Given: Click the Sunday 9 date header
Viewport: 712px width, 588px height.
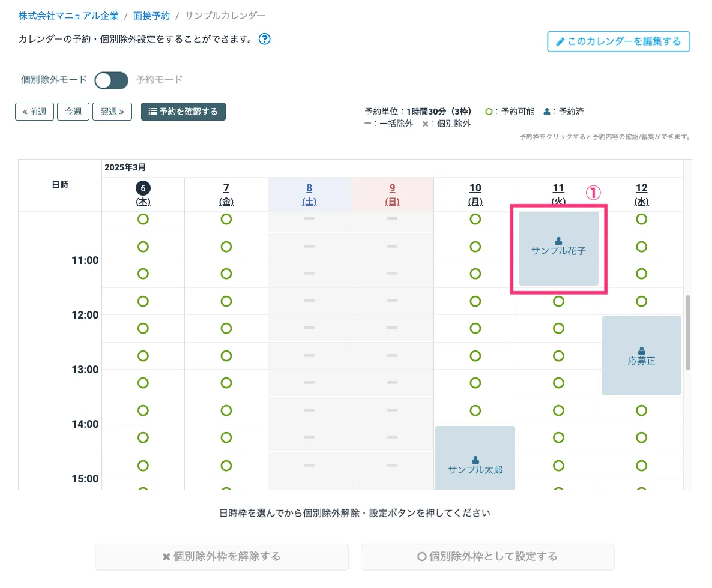Looking at the screenshot, I should pos(392,194).
